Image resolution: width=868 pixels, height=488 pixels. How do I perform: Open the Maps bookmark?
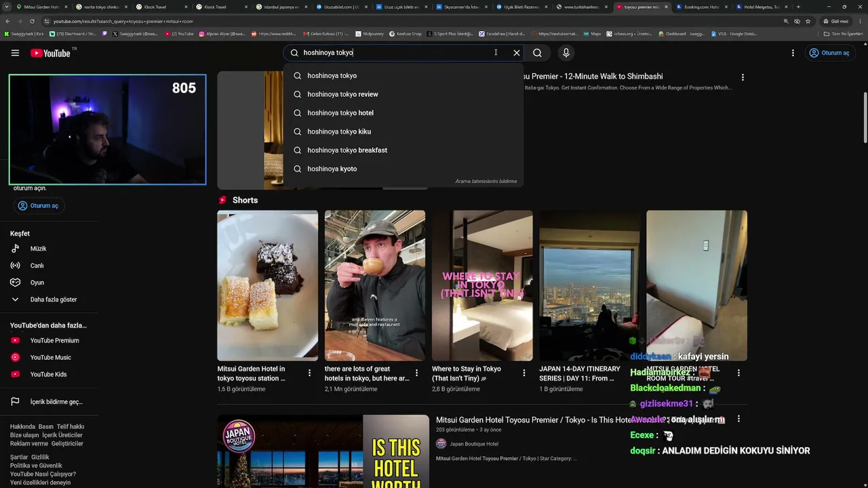pyautogui.click(x=592, y=33)
